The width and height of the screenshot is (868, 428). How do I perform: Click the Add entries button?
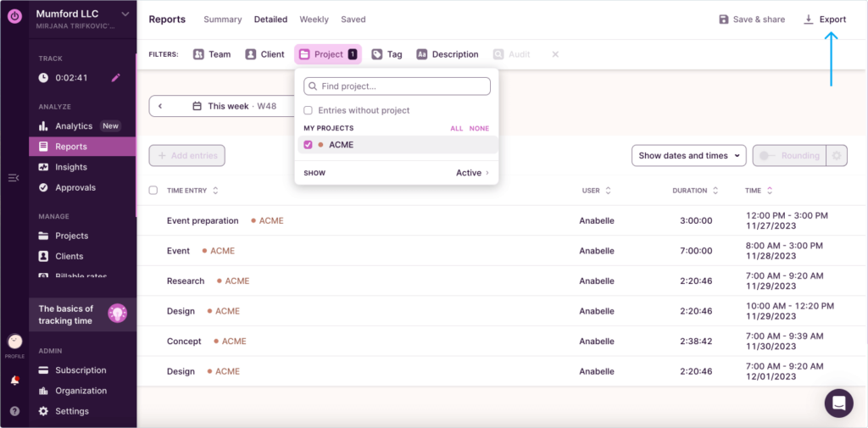(187, 156)
